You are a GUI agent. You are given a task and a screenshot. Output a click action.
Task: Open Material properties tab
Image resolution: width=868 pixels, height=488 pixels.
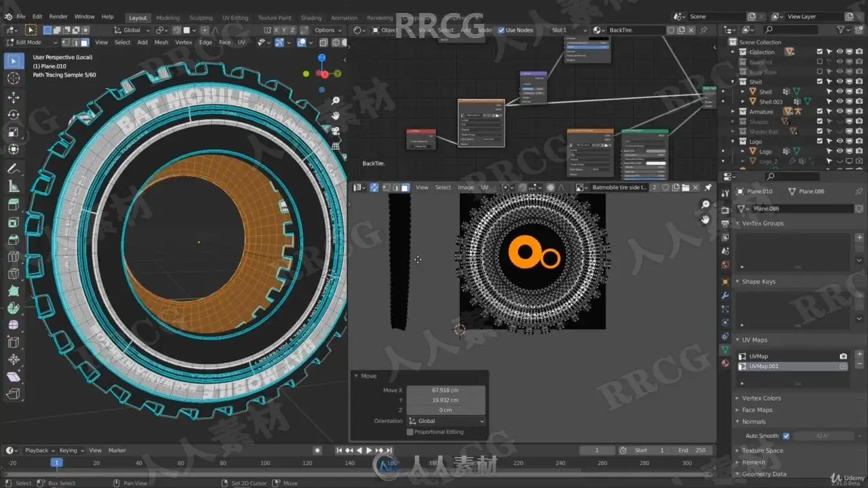(725, 363)
